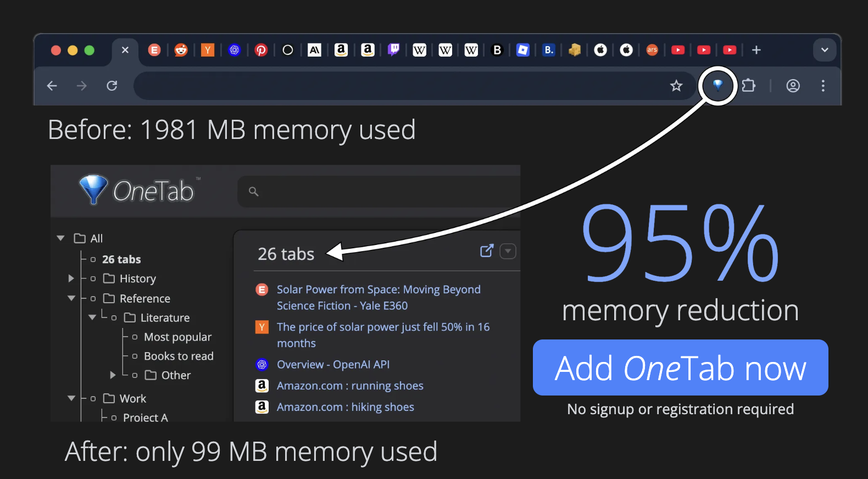Close the active tab with the X

[x=125, y=50]
